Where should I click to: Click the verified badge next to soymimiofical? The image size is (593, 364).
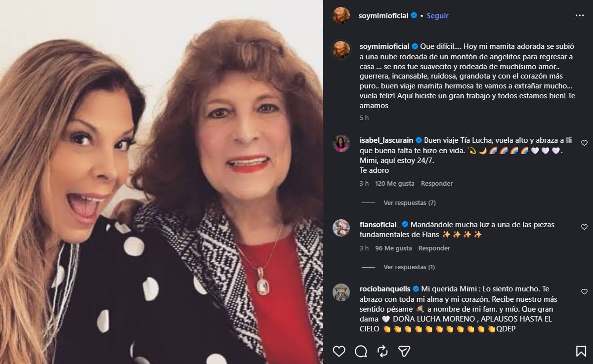414,15
